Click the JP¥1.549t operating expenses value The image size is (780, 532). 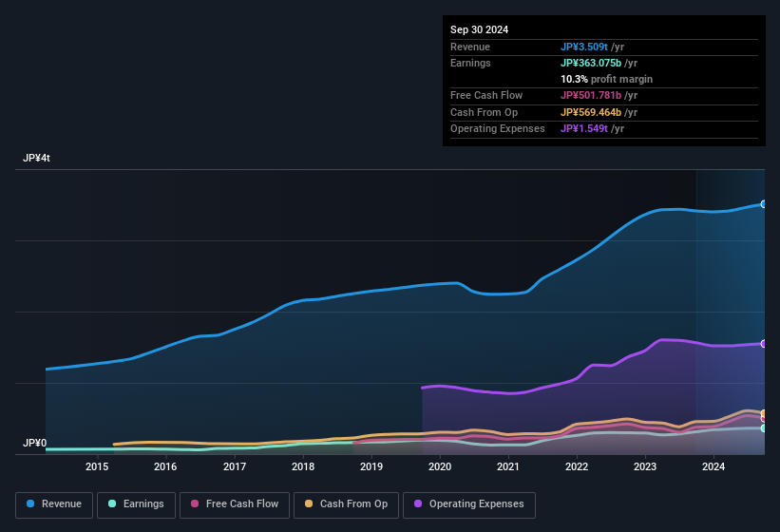584,128
